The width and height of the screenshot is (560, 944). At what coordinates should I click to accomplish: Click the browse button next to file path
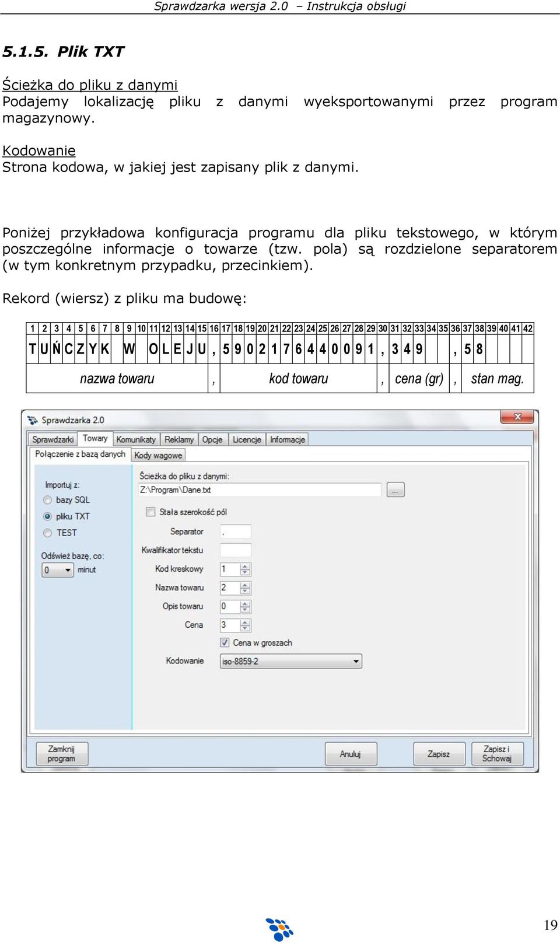tap(395, 490)
